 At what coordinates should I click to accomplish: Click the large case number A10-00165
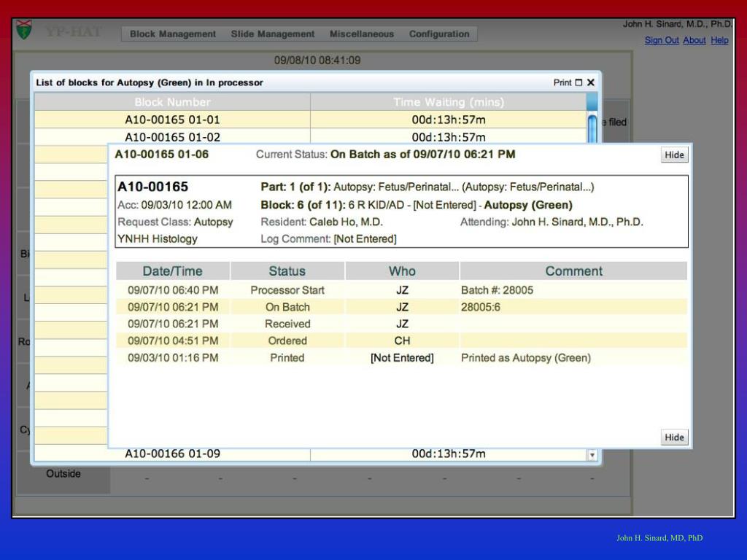tap(153, 187)
